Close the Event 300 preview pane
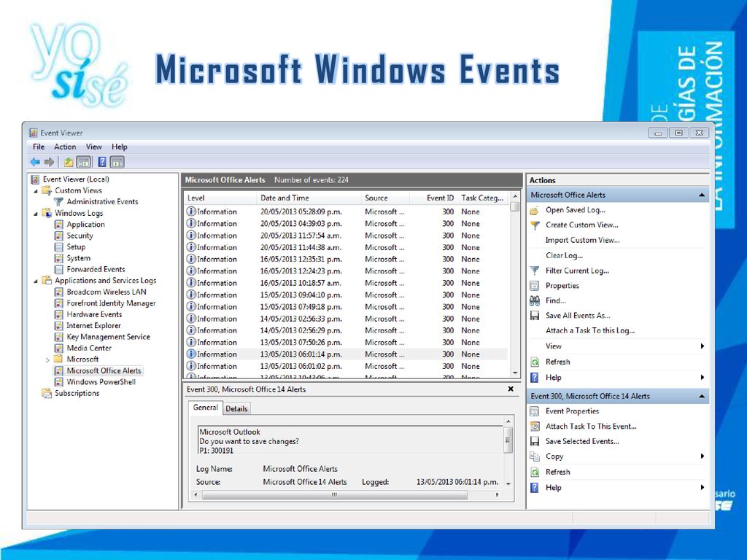The width and height of the screenshot is (747, 560). [511, 389]
